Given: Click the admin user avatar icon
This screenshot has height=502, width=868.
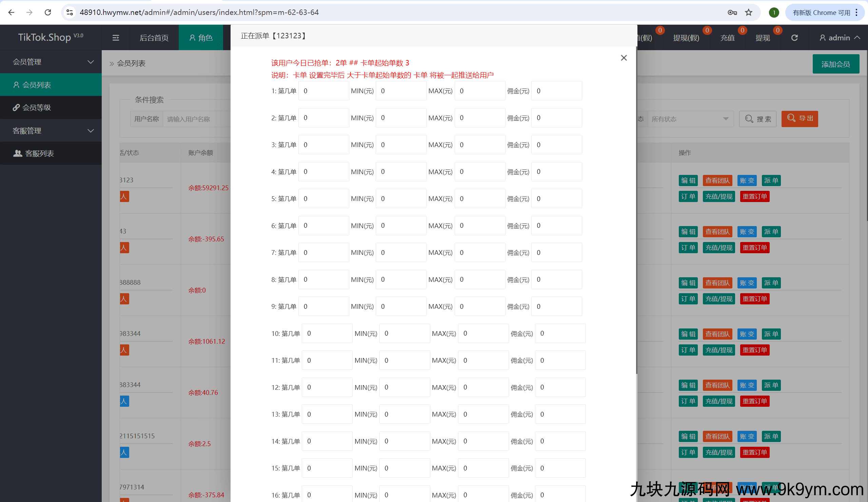Looking at the screenshot, I should [x=823, y=38].
